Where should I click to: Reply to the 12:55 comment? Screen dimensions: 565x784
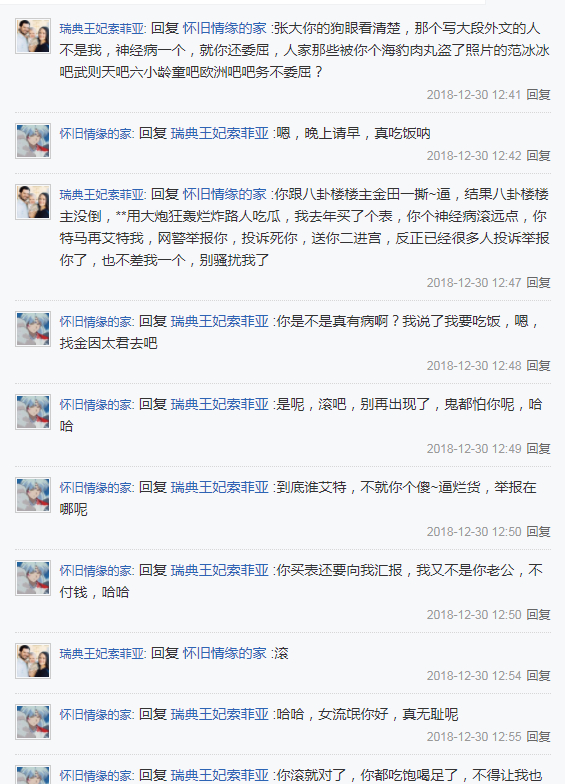[538, 736]
